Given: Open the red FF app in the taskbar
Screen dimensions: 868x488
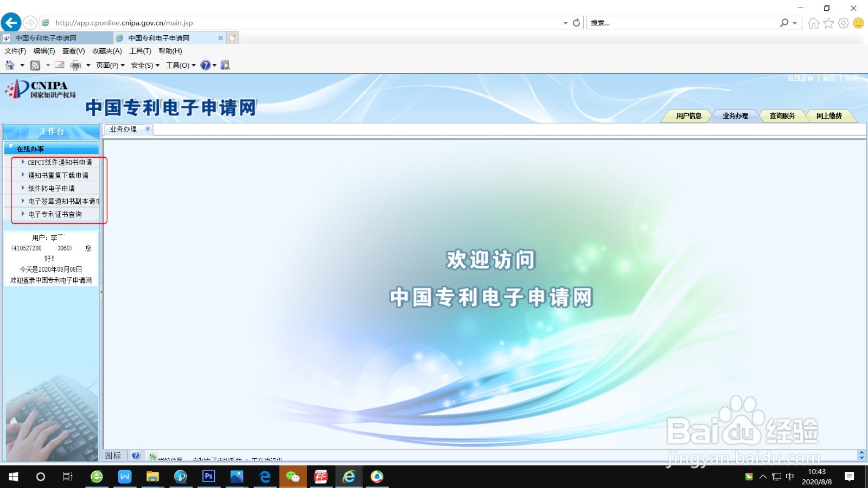Looking at the screenshot, I should pos(321,477).
